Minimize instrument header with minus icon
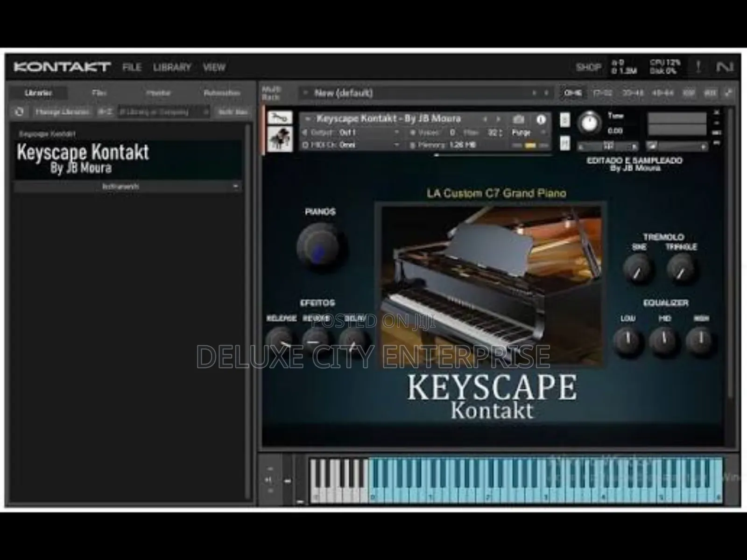Screen dimensions: 747x560 pos(717,123)
